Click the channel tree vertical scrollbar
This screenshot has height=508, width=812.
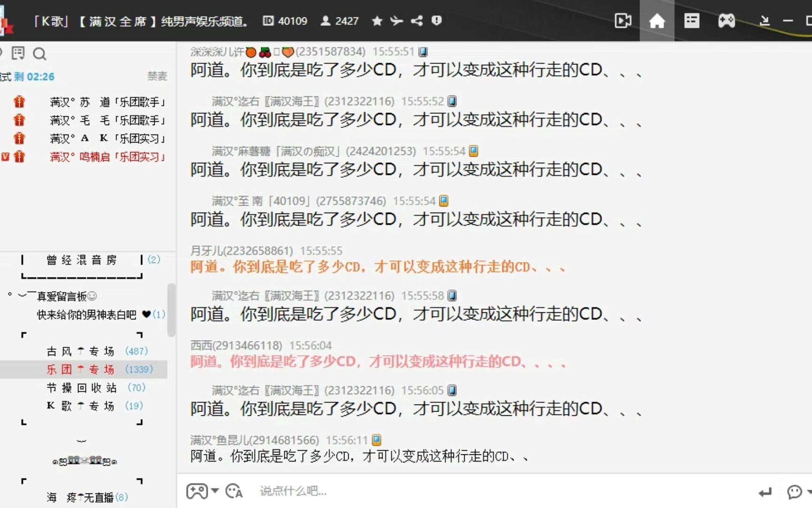point(172,310)
